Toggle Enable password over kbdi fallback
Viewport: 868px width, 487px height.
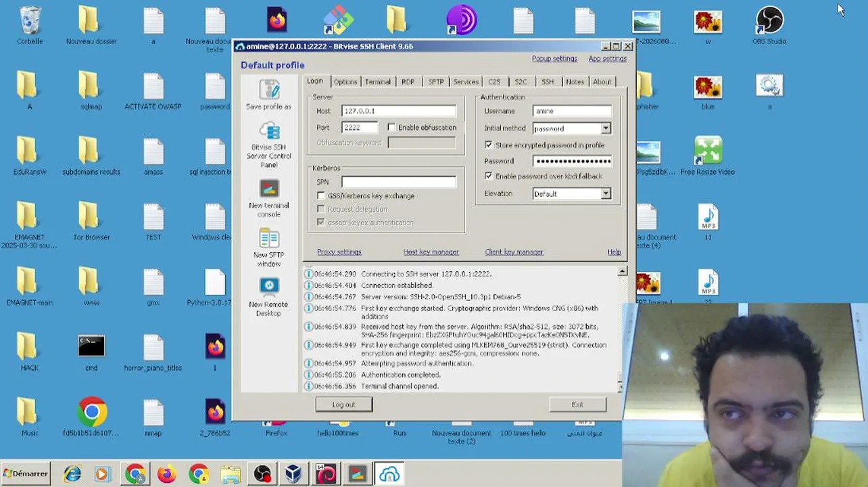[x=489, y=176]
